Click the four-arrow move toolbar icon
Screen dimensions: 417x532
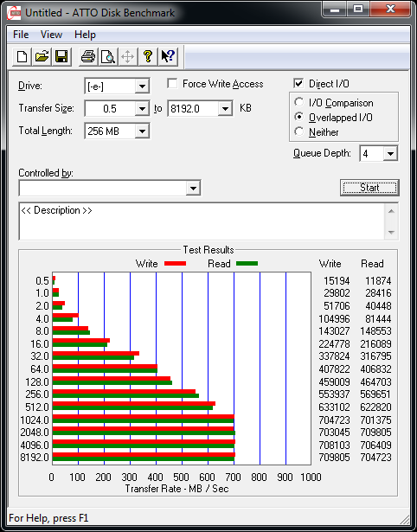tap(127, 56)
